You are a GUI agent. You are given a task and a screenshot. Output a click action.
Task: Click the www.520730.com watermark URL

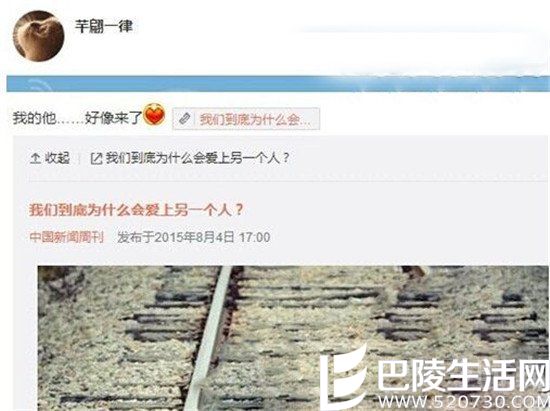(464, 402)
